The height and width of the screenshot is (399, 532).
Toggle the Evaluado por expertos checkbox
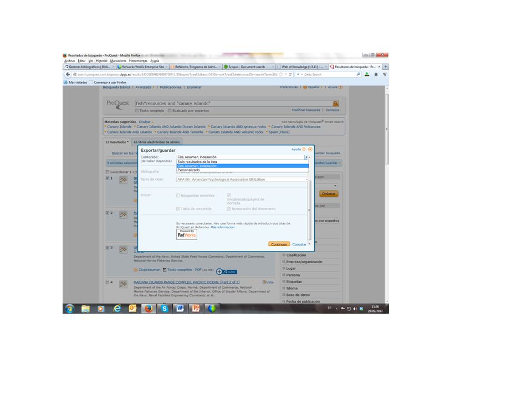(170, 111)
